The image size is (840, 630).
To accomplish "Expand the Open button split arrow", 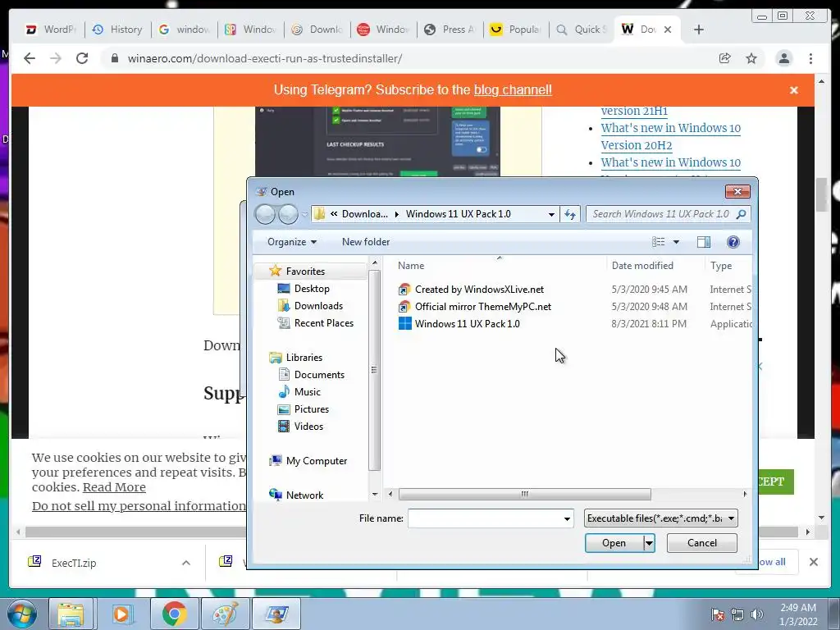I will [x=650, y=543].
